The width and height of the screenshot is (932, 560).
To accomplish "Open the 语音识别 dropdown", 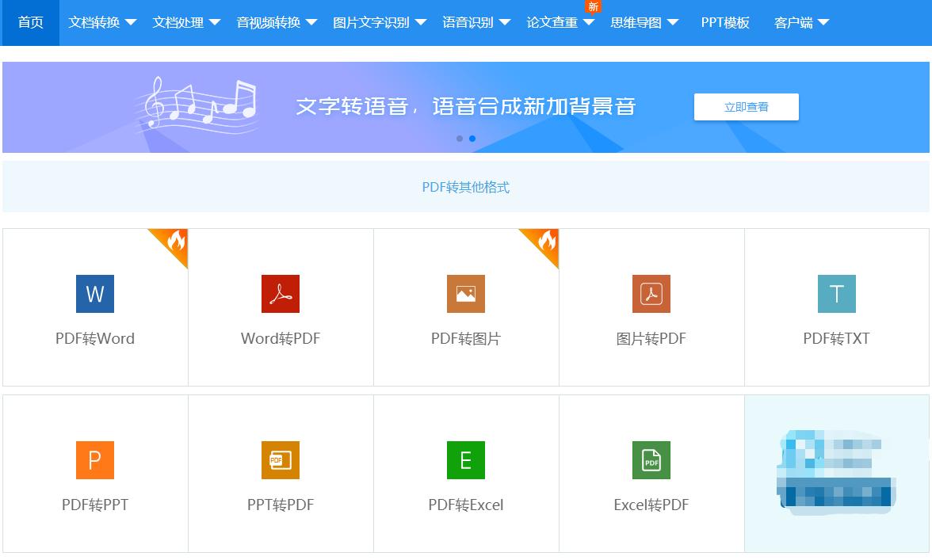I will pyautogui.click(x=472, y=22).
